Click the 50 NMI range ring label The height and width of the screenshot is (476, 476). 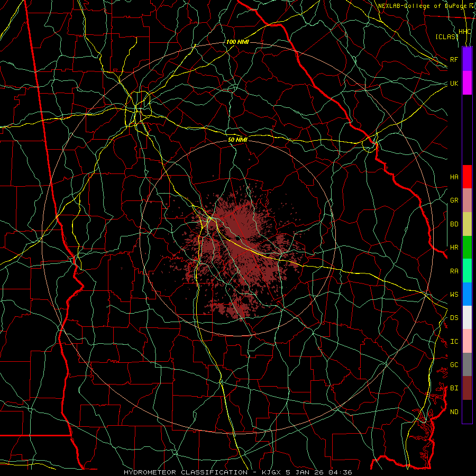(237, 140)
